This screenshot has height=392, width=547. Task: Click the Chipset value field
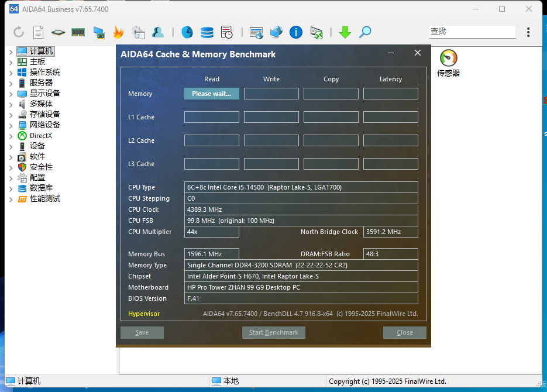(x=301, y=276)
